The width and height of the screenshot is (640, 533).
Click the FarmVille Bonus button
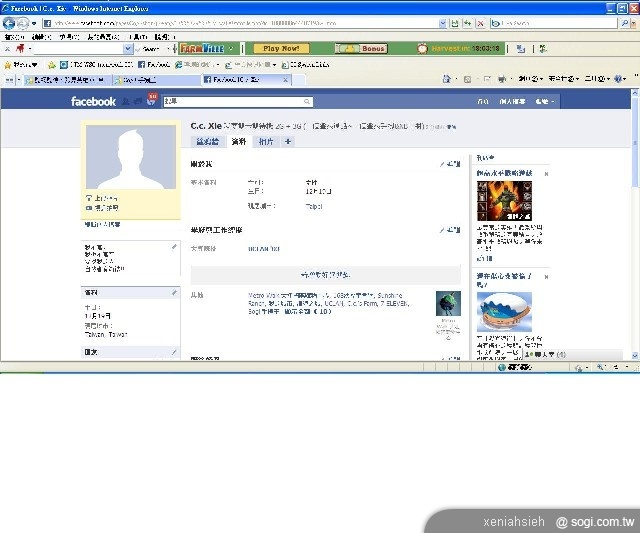click(361, 49)
